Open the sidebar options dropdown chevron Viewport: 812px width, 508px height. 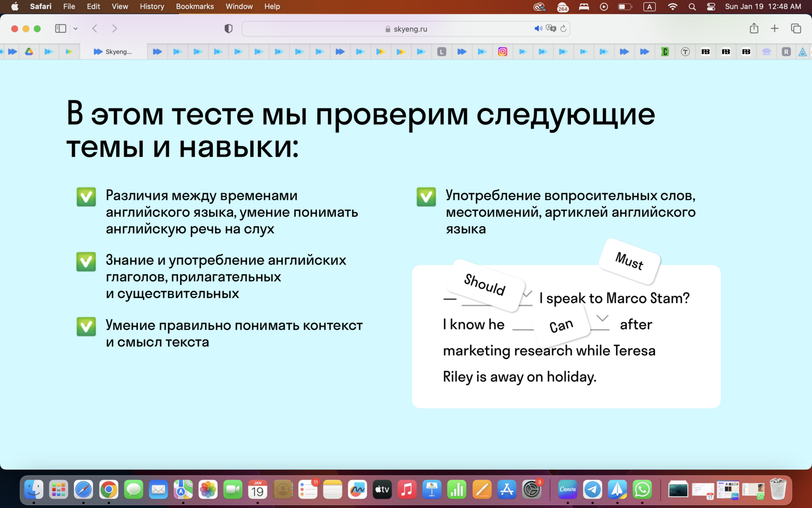[x=75, y=29]
